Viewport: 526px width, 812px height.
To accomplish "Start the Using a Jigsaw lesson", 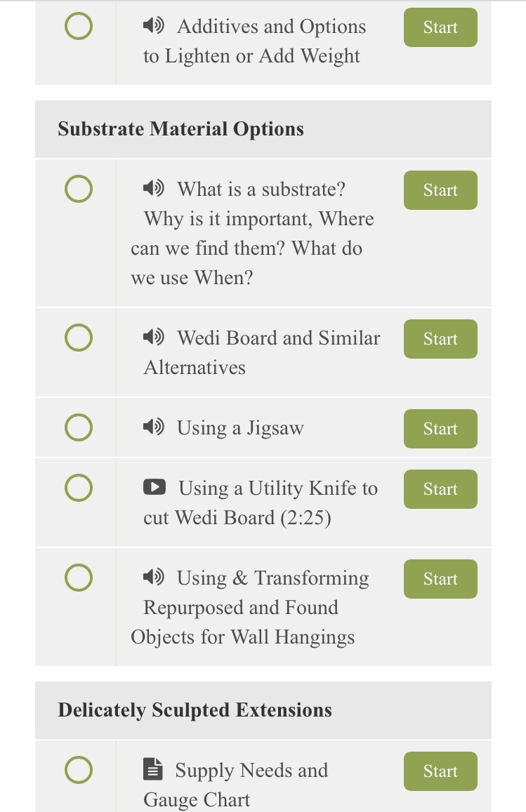I will 440,429.
